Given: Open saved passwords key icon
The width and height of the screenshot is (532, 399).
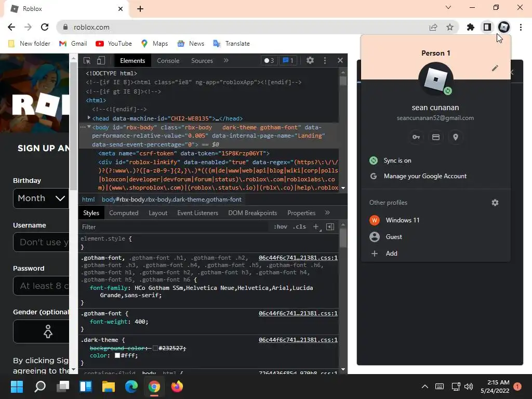Looking at the screenshot, I should click(416, 137).
